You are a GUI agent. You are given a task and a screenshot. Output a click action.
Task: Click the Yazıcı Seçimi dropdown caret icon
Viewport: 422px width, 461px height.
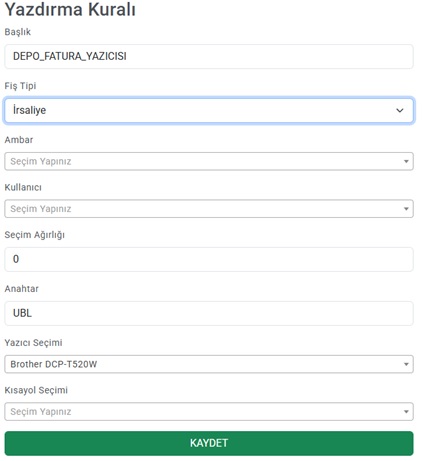pyautogui.click(x=406, y=364)
